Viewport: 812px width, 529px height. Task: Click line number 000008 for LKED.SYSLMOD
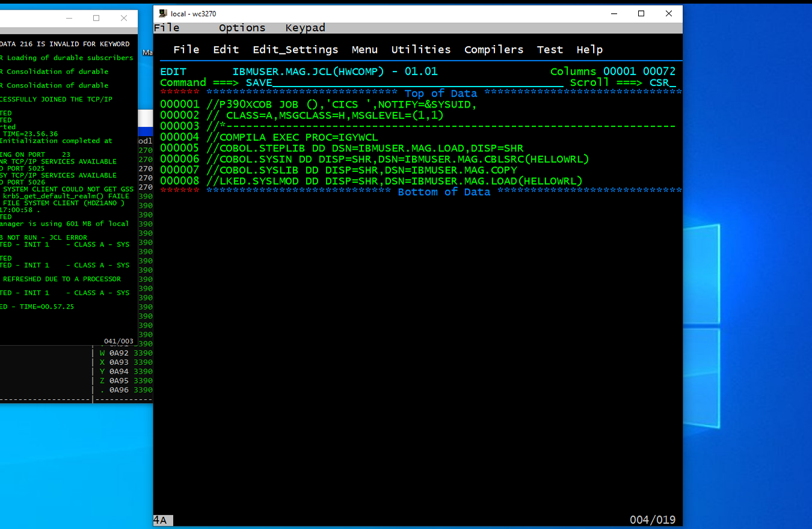pyautogui.click(x=179, y=181)
